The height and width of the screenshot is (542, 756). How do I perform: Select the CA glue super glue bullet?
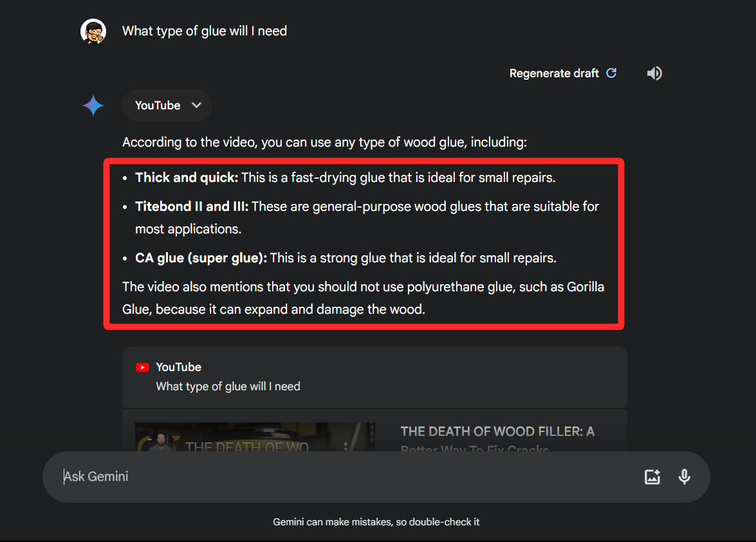pyautogui.click(x=346, y=258)
